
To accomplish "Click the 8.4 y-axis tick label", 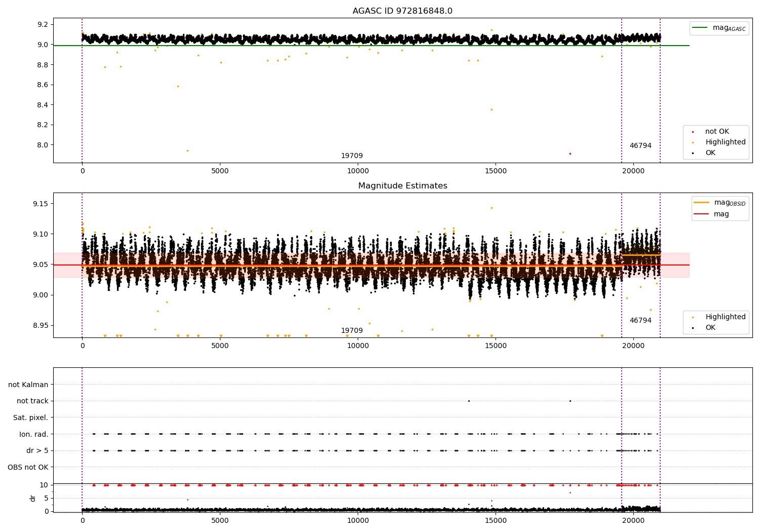I will coord(43,105).
